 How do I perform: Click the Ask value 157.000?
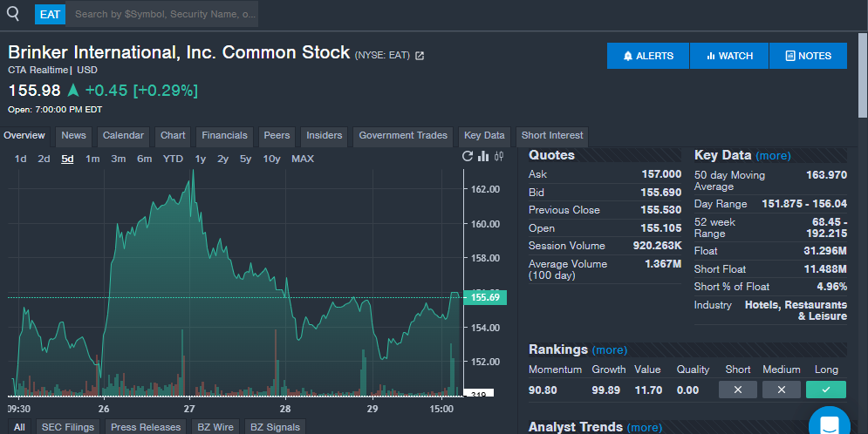[661, 174]
